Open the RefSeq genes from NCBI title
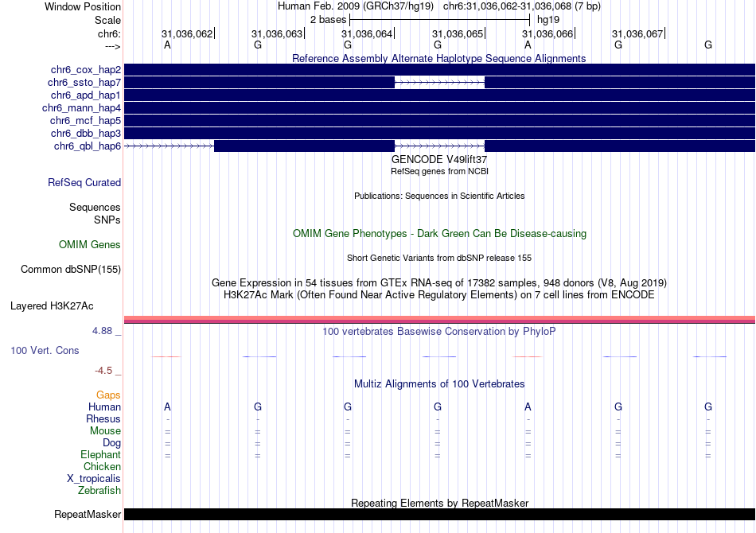The image size is (756, 533). [x=439, y=171]
